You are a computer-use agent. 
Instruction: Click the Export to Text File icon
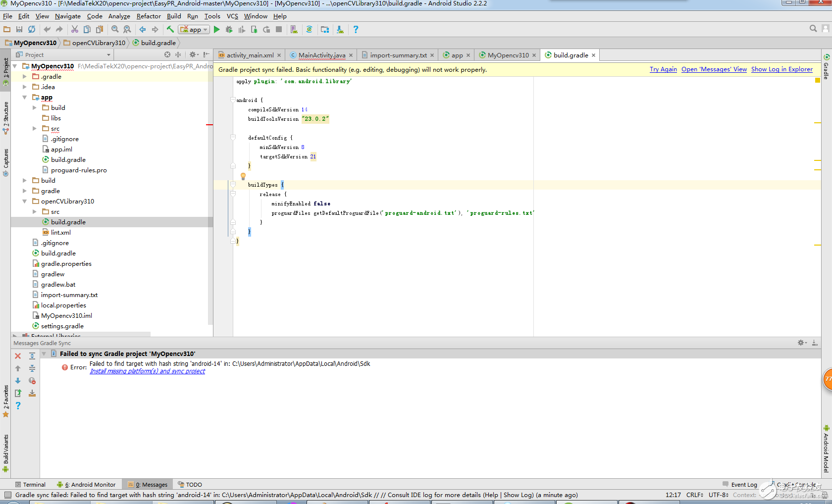[x=18, y=393]
